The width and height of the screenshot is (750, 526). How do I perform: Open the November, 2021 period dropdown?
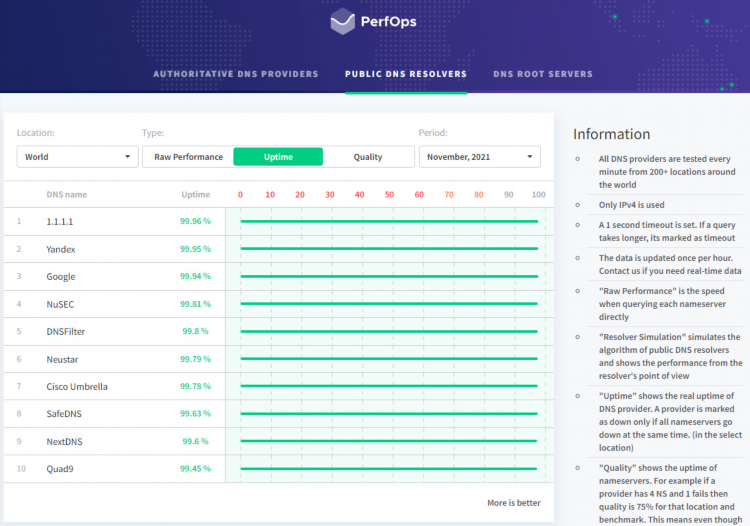(x=480, y=157)
